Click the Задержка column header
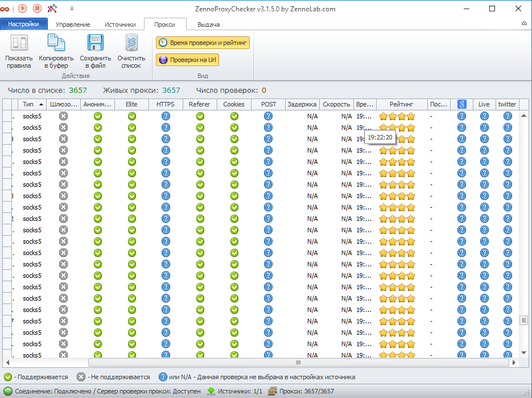This screenshot has width=532, height=398. (302, 104)
